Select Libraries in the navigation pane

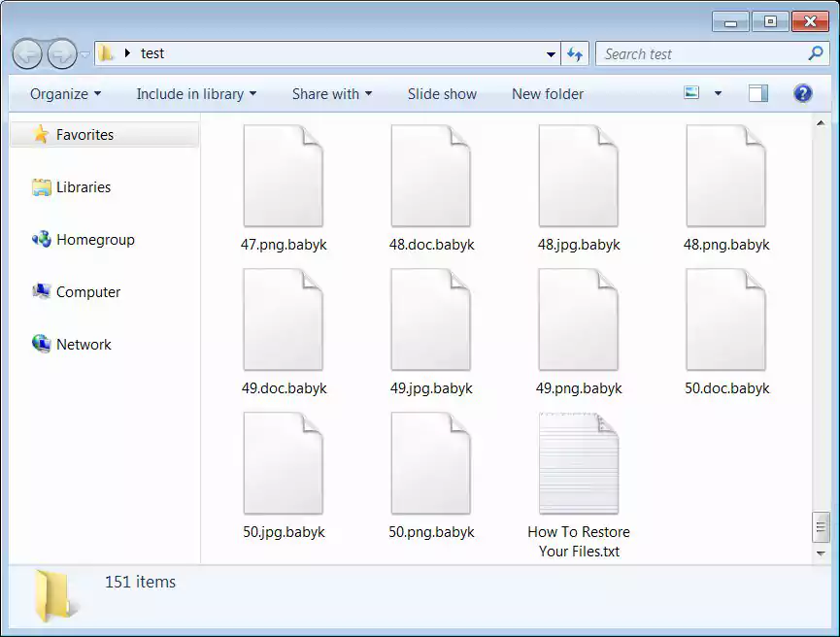(x=72, y=187)
